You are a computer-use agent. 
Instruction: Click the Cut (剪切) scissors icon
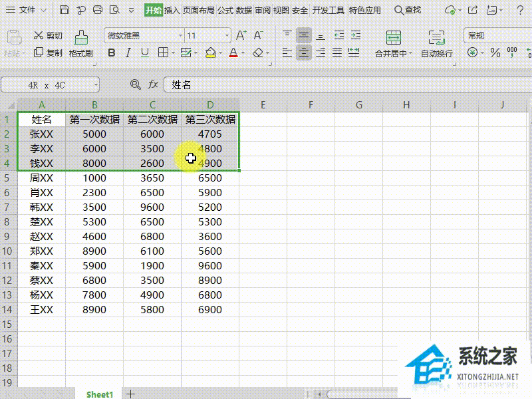coord(39,35)
